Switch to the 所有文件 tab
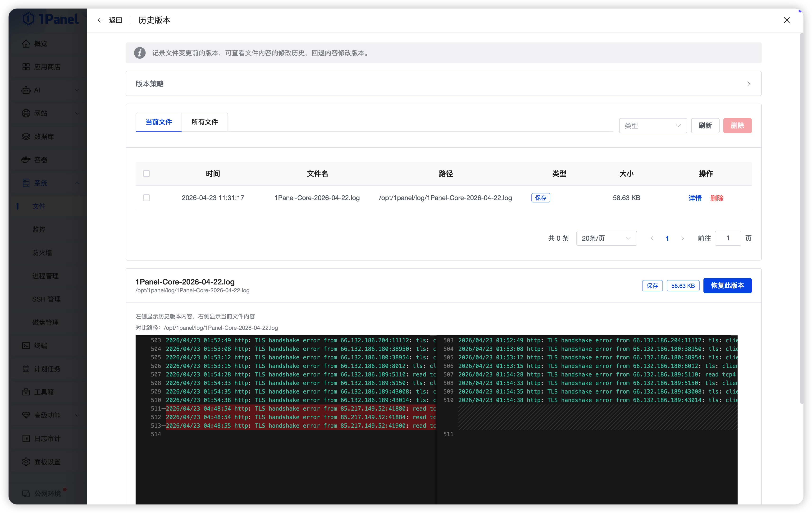Screen dimensions: 812x513 point(204,122)
